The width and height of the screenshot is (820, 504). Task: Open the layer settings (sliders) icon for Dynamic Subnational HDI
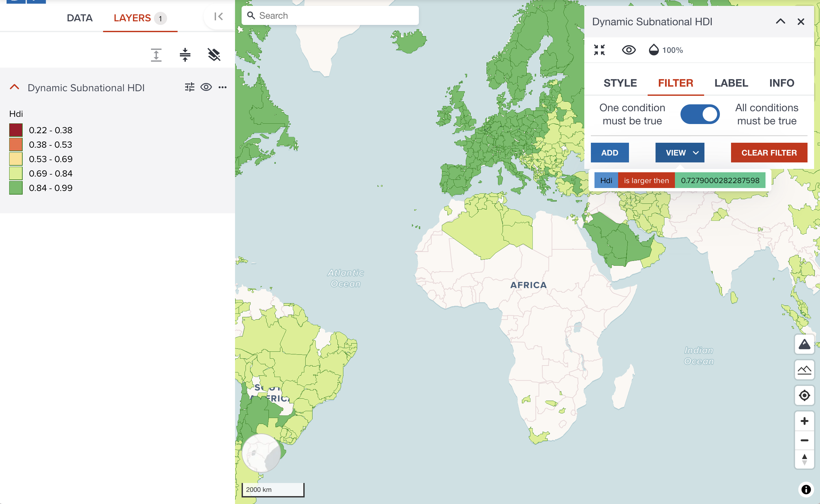click(189, 87)
